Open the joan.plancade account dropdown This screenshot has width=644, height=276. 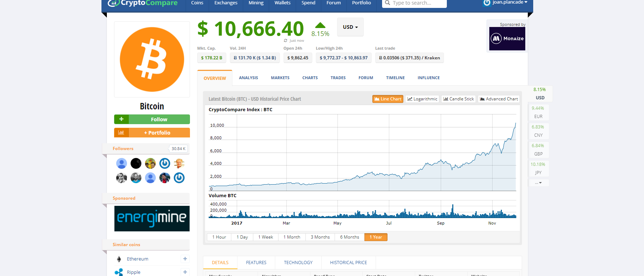510,3
